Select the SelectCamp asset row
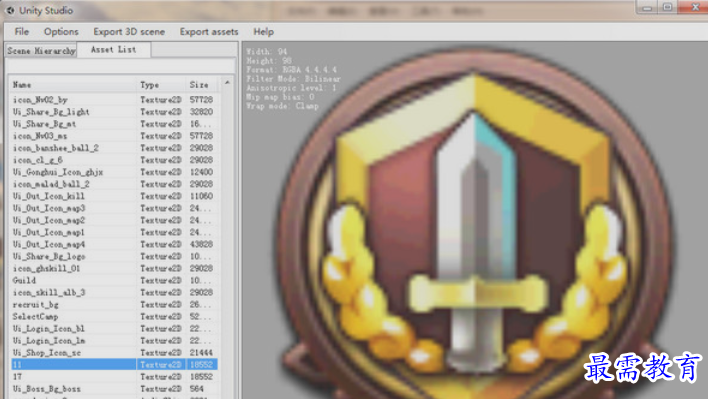The width and height of the screenshot is (708, 399). pyautogui.click(x=114, y=316)
